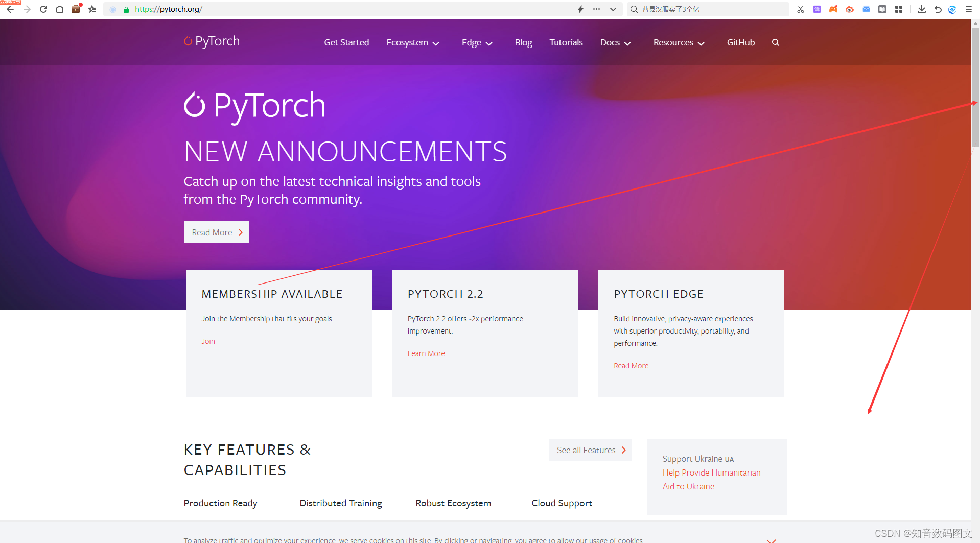Click the PyTorch logo in the header

[211, 41]
